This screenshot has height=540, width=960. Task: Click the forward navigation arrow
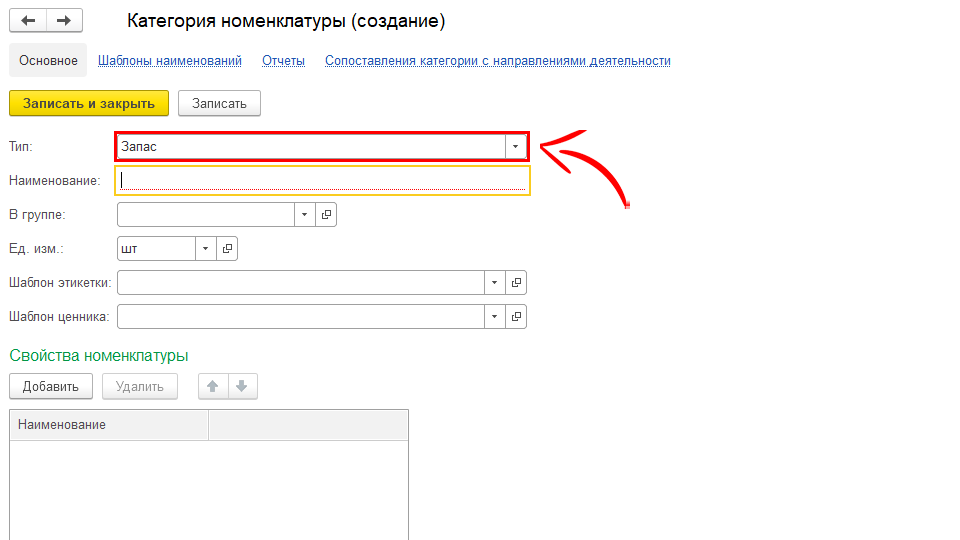pyautogui.click(x=64, y=21)
